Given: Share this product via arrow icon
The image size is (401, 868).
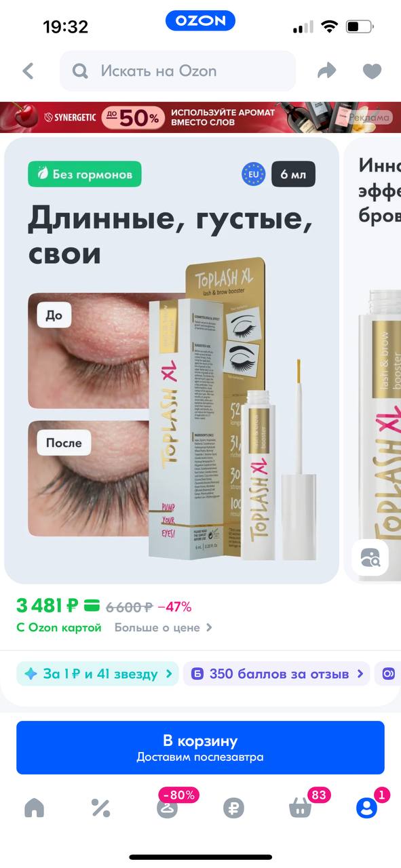Looking at the screenshot, I should (327, 71).
